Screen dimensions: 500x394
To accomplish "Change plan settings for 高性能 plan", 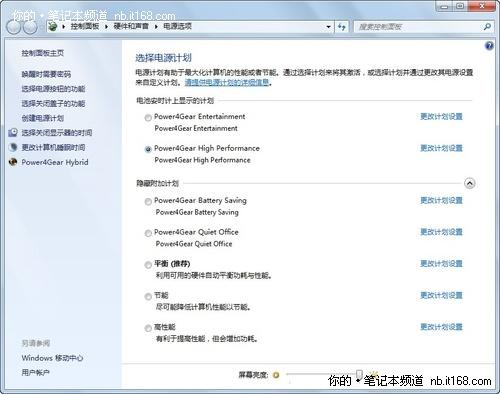I will (x=441, y=327).
